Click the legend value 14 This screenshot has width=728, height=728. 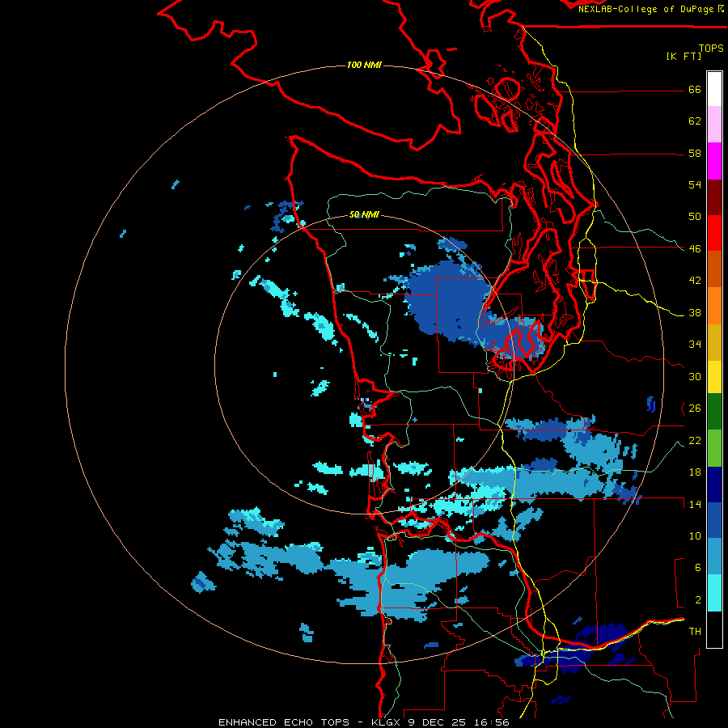point(695,504)
